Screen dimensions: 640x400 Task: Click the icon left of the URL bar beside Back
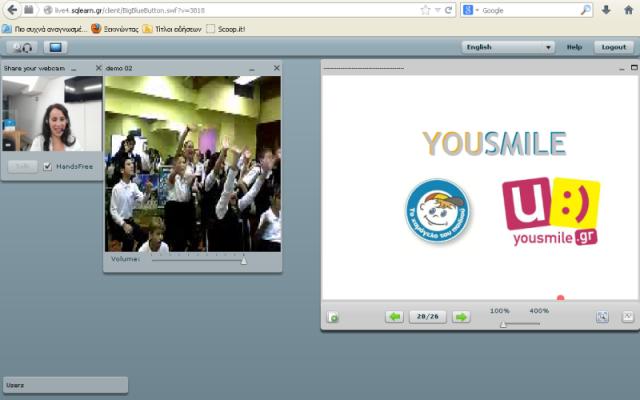tap(29, 10)
